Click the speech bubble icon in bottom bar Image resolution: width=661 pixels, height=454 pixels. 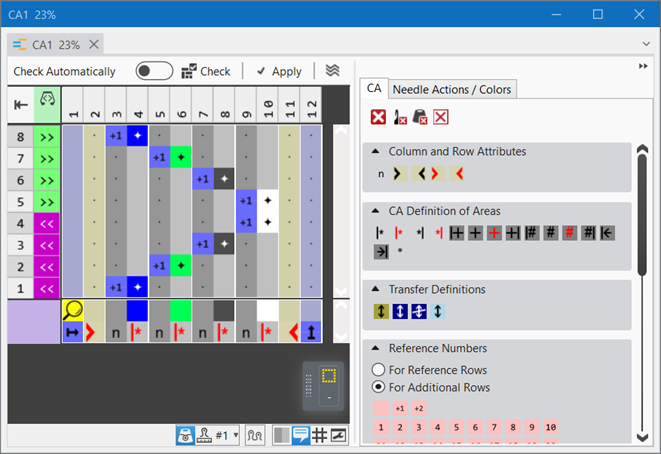[x=300, y=435]
